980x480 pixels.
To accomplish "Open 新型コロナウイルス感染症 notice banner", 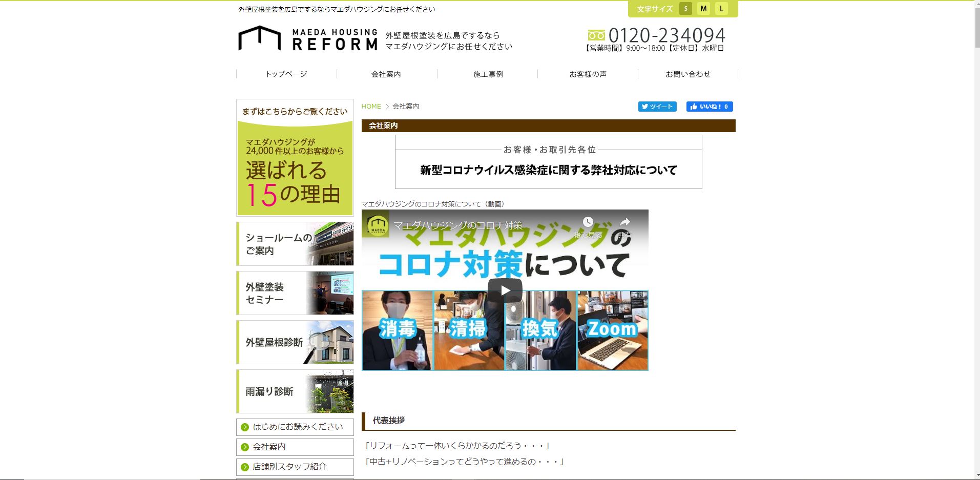I will (548, 162).
